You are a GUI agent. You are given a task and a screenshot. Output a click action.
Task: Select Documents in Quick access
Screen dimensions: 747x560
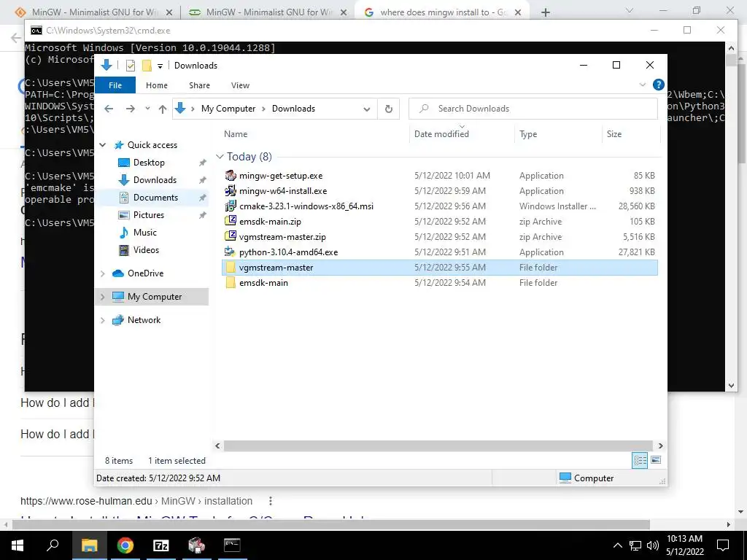tap(155, 198)
